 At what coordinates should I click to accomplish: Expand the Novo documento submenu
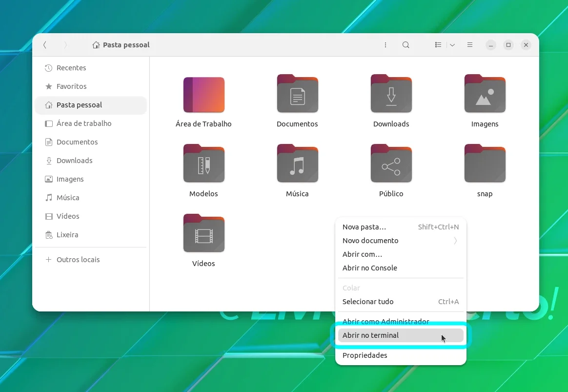401,241
